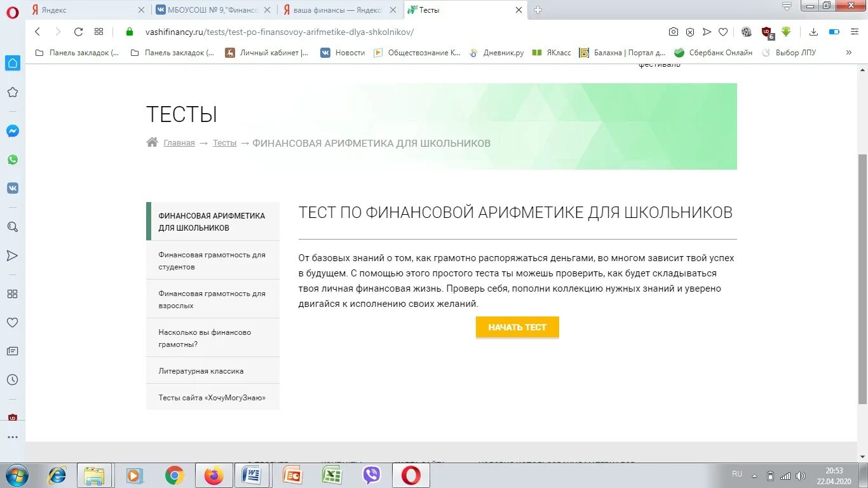868x488 pixels.
Task: Open Балахна Портал bookmark
Action: pyautogui.click(x=623, y=53)
